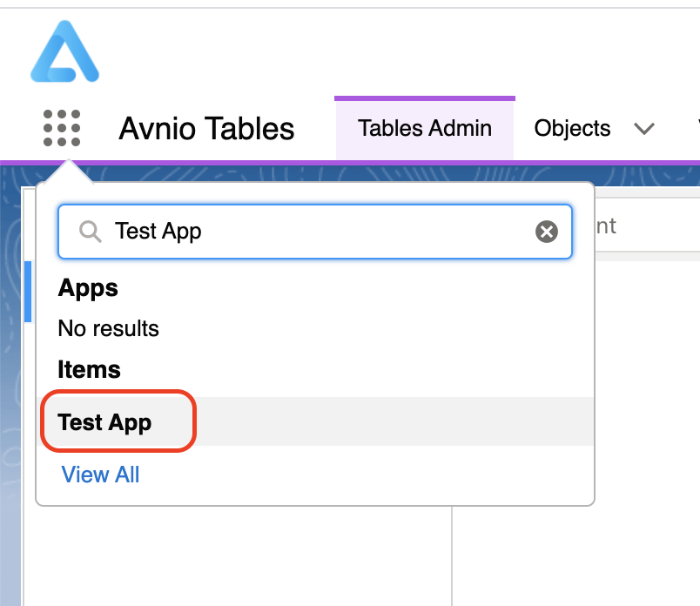Click the Avnio logo
The width and height of the screenshot is (700, 606).
[x=64, y=53]
